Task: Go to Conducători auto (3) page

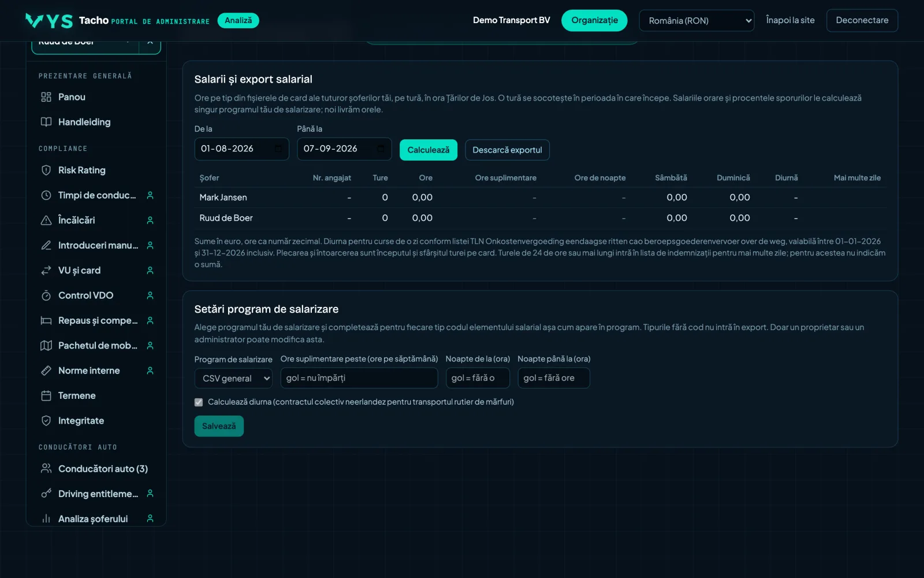Action: pyautogui.click(x=96, y=469)
